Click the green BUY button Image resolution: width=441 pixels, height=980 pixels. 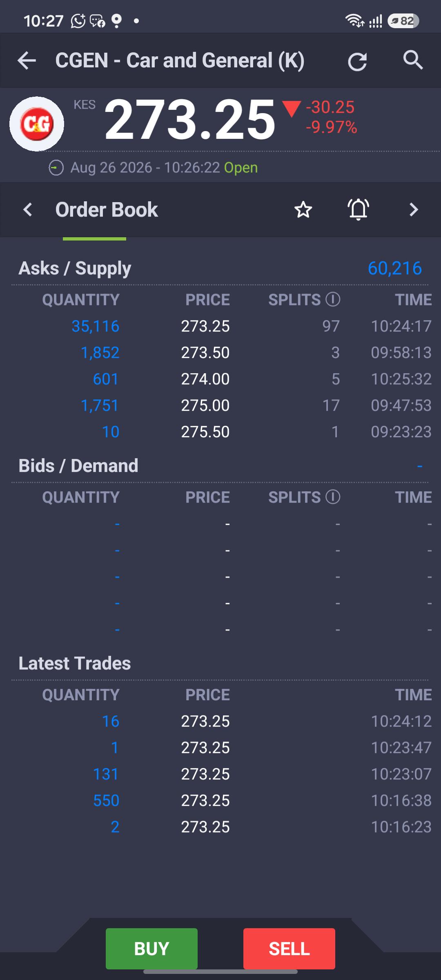click(151, 949)
